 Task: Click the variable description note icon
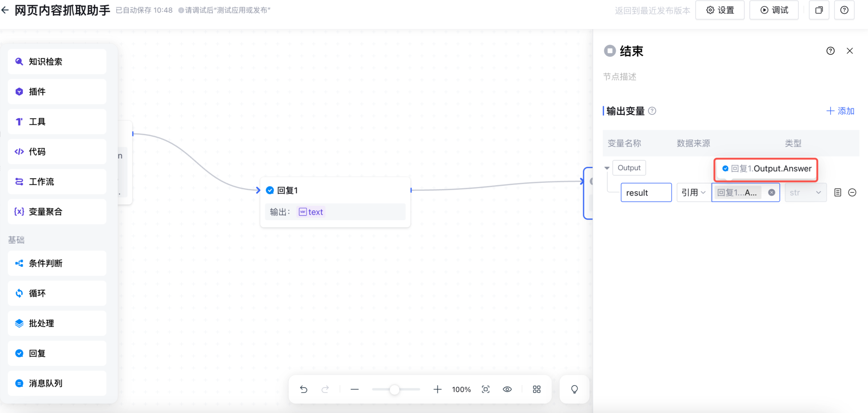pos(837,193)
